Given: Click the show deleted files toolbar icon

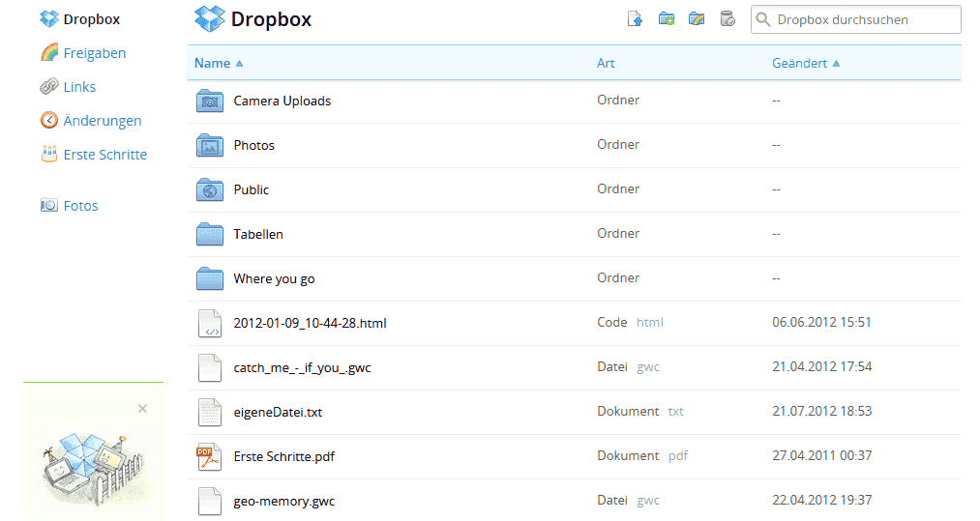Looking at the screenshot, I should tap(728, 19).
